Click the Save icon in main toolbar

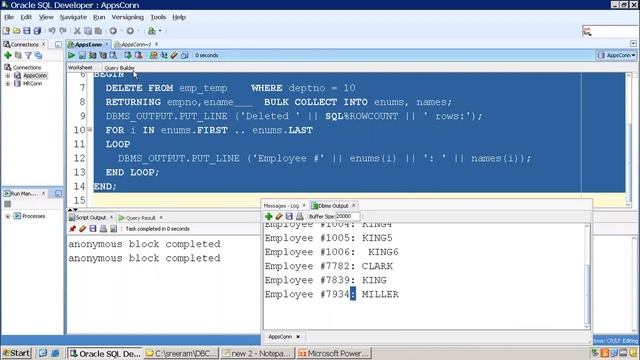coord(27,31)
